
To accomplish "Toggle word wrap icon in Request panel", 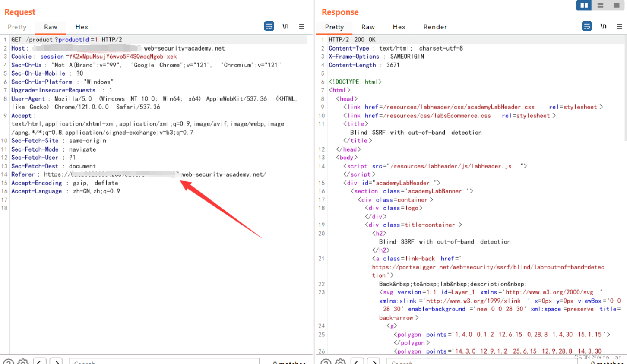I will (x=269, y=26).
